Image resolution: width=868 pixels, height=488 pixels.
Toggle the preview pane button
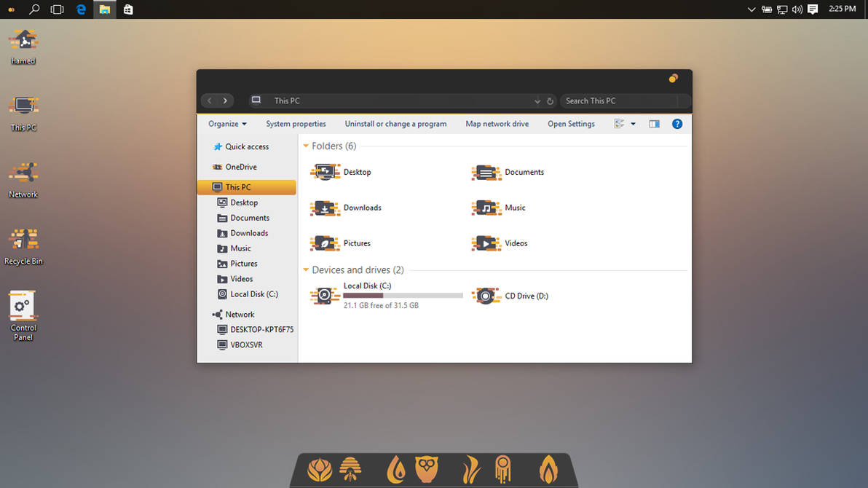coord(654,124)
